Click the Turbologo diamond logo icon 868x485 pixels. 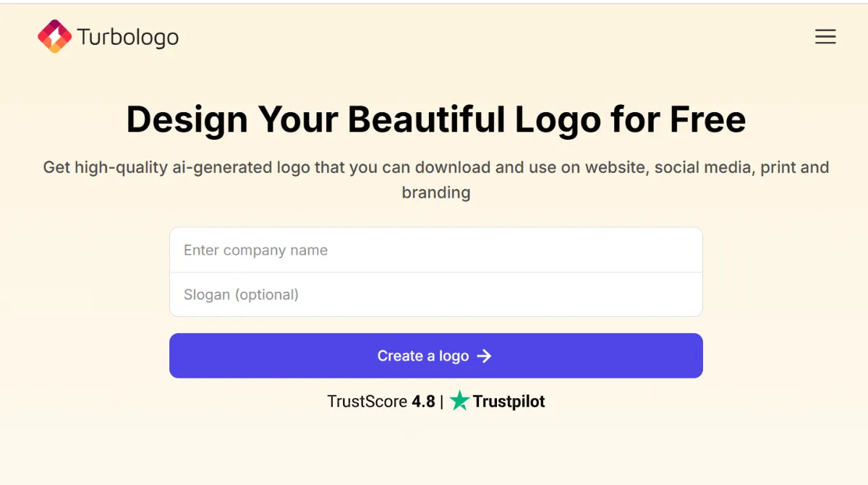tap(55, 36)
